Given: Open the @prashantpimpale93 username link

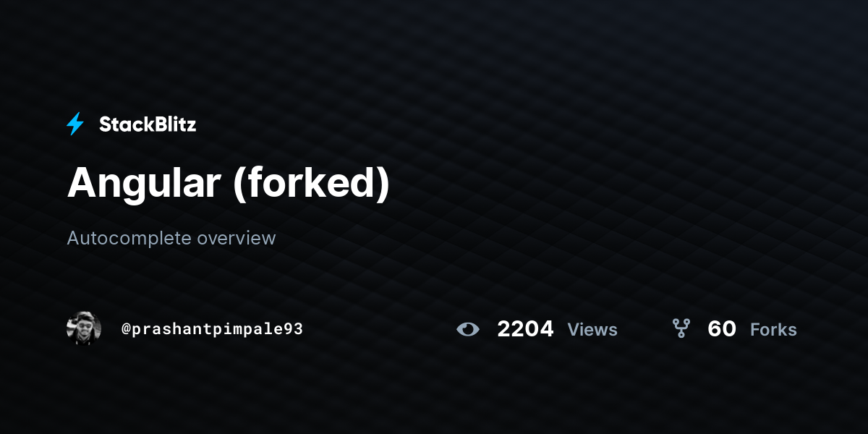Looking at the screenshot, I should [x=212, y=329].
